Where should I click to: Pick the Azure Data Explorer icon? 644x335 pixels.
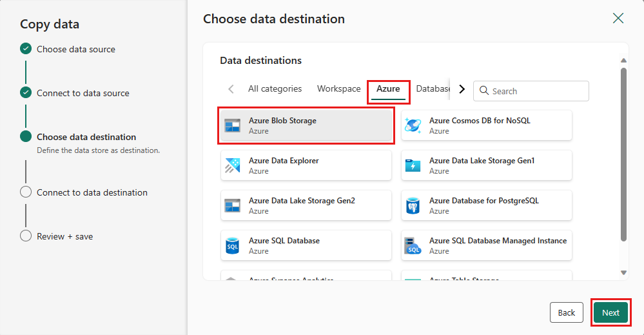tap(232, 165)
